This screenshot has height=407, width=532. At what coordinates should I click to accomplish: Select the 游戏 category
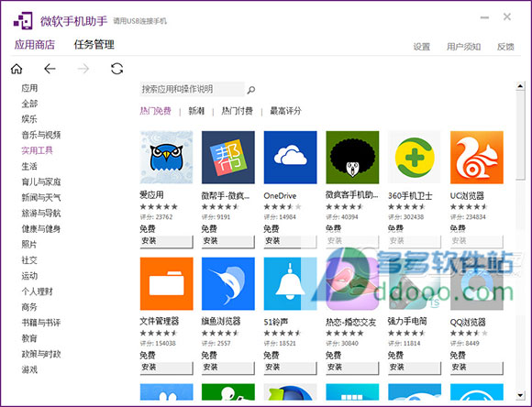click(29, 369)
